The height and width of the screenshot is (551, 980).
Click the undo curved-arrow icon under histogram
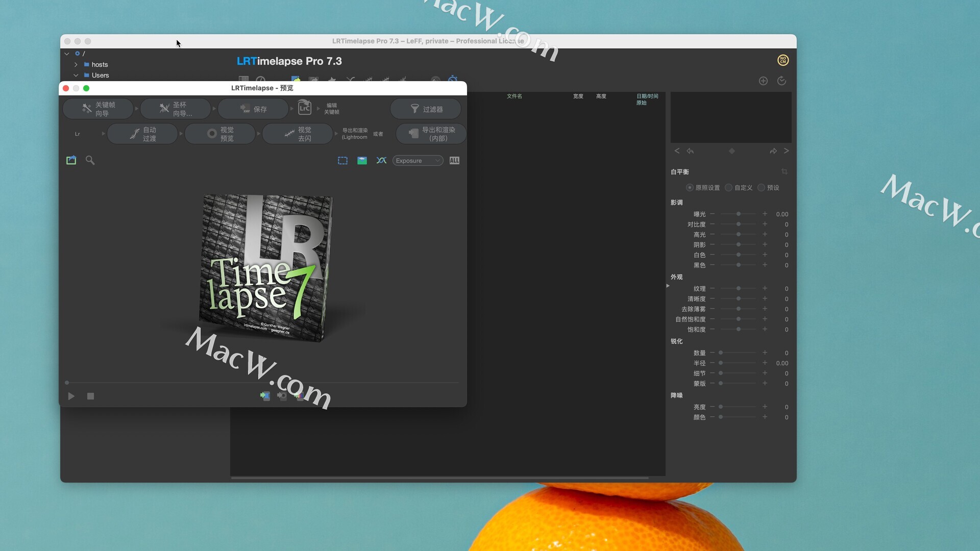690,151
